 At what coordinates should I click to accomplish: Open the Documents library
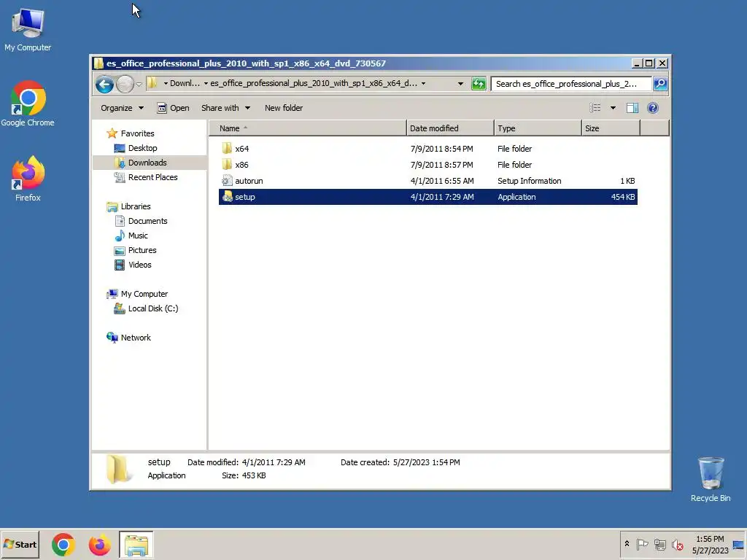click(147, 221)
